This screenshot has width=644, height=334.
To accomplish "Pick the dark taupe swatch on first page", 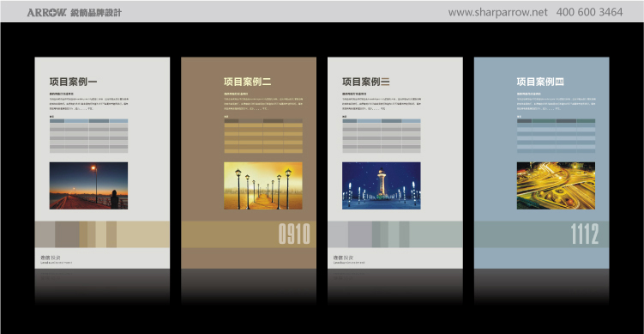I will pos(67,234).
